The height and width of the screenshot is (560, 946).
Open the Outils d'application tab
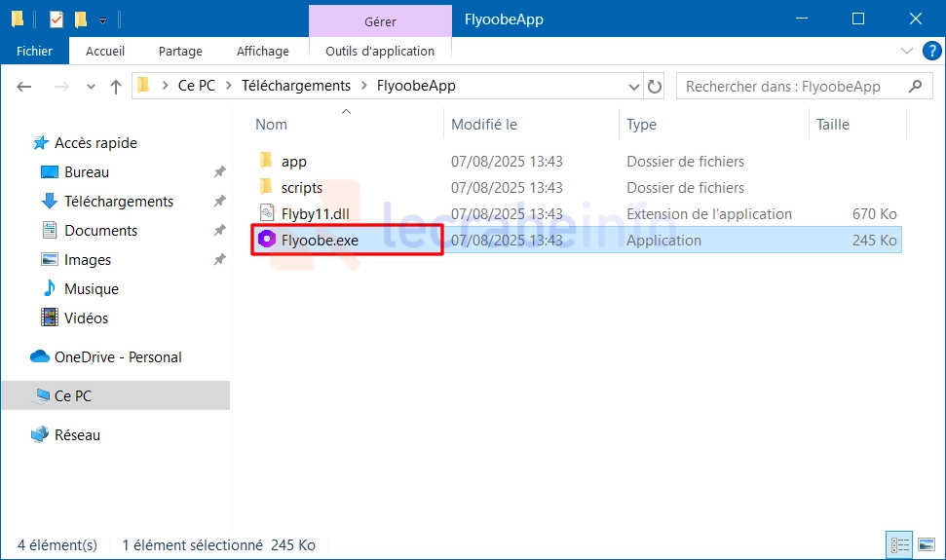tap(380, 52)
